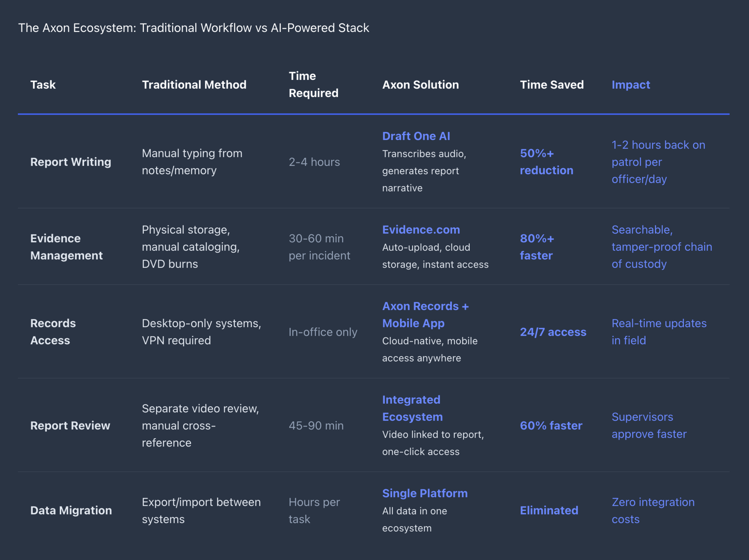Click the Draft One AI link
Screen dimensions: 749x560
click(416, 136)
